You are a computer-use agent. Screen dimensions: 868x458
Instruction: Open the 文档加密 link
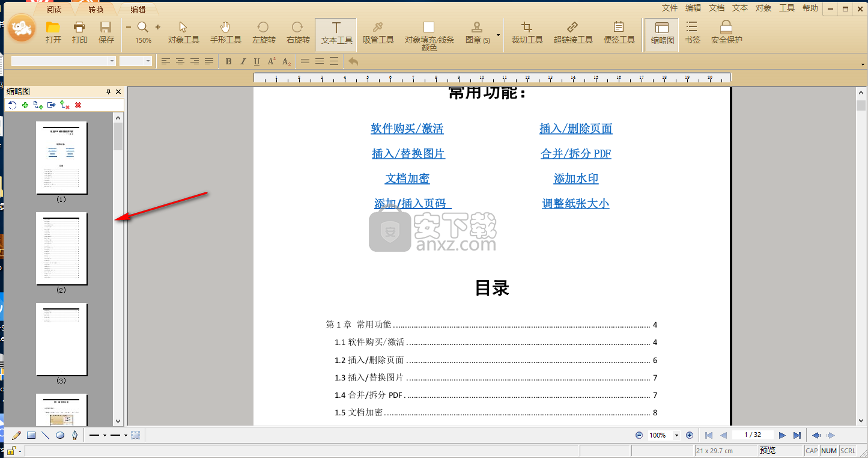(x=407, y=179)
